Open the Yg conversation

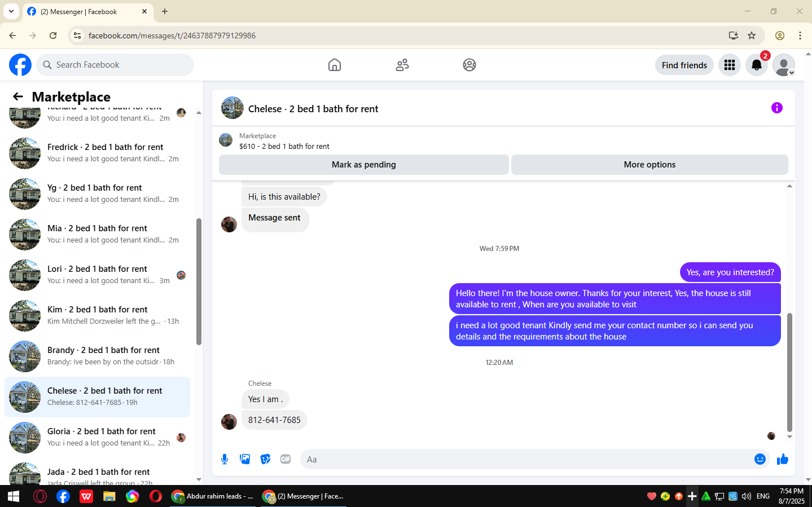pyautogui.click(x=97, y=194)
